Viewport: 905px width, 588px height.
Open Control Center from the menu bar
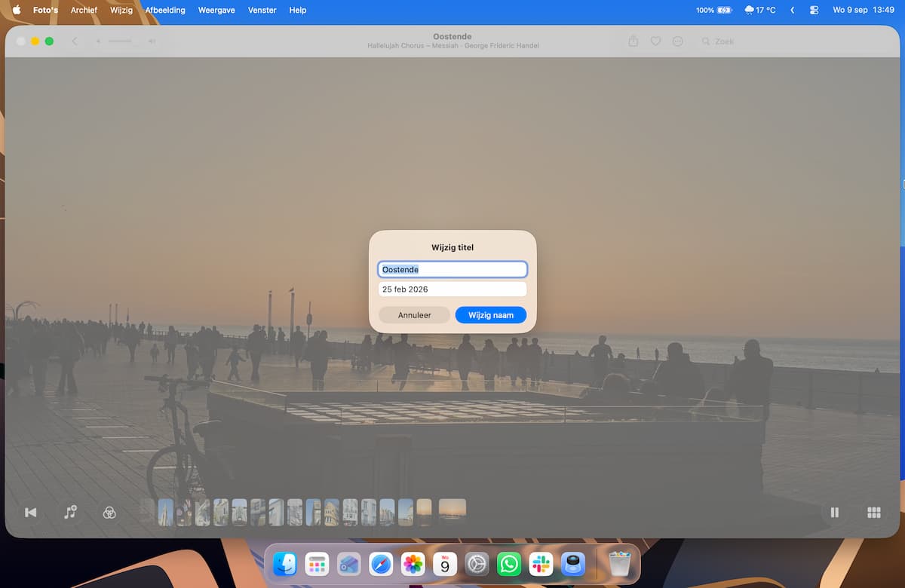pos(814,10)
